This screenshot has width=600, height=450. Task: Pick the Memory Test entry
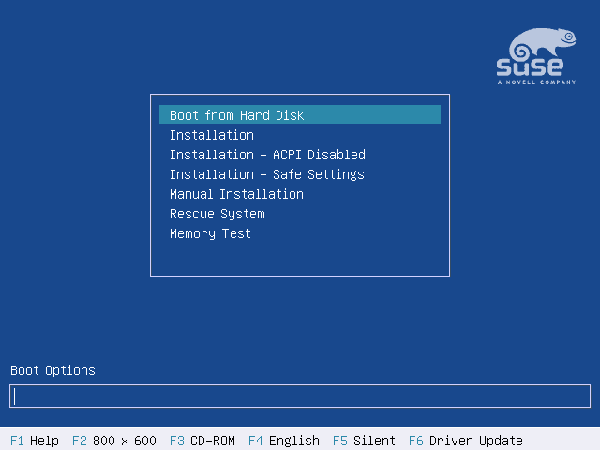point(210,233)
